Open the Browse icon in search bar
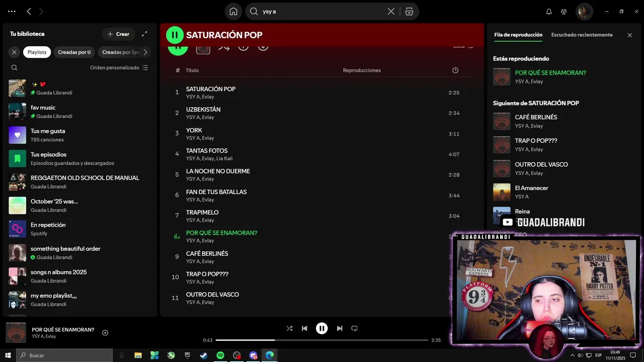This screenshot has height=362, width=644. point(409,12)
